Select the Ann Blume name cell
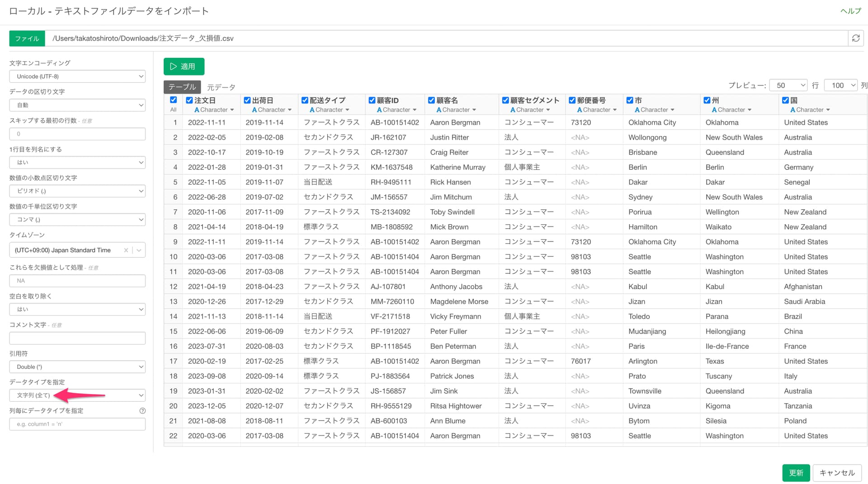Image resolution: width=868 pixels, height=484 pixels. tap(462, 421)
